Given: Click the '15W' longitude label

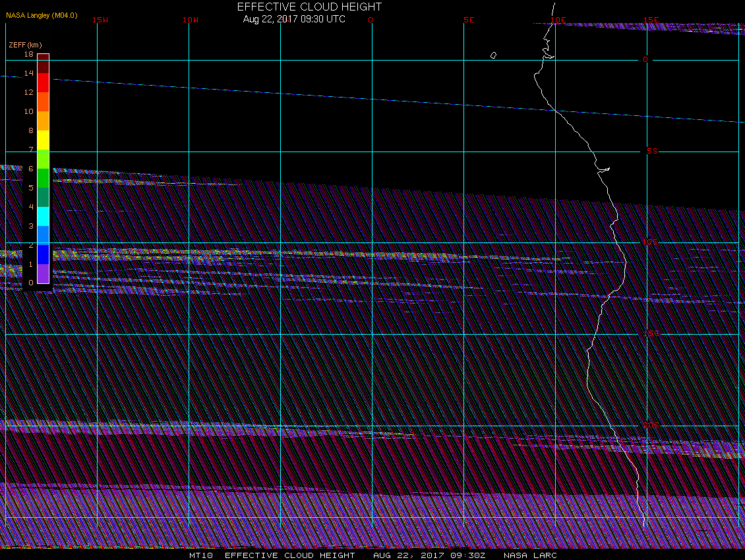Looking at the screenshot, I should 100,20.
